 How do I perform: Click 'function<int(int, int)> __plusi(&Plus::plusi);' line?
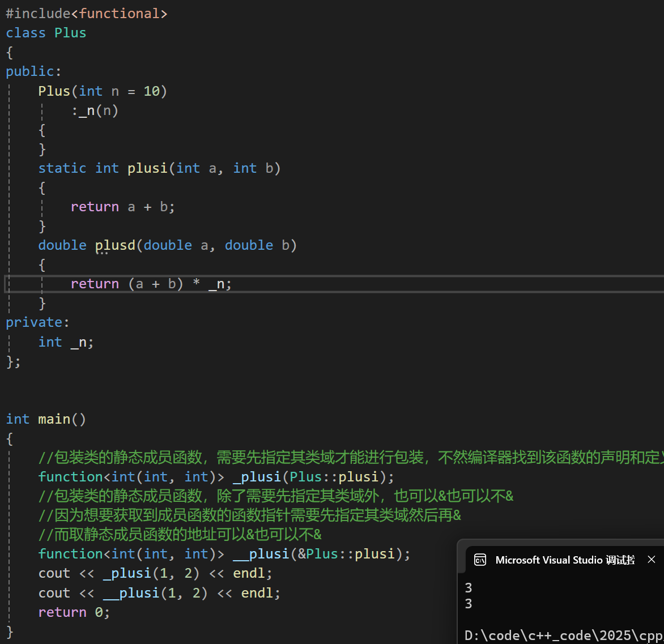pyautogui.click(x=224, y=554)
